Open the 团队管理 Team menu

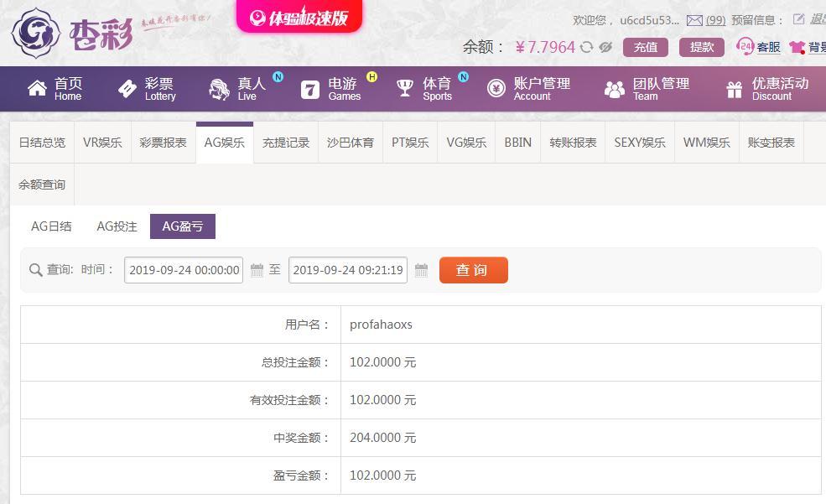point(647,89)
